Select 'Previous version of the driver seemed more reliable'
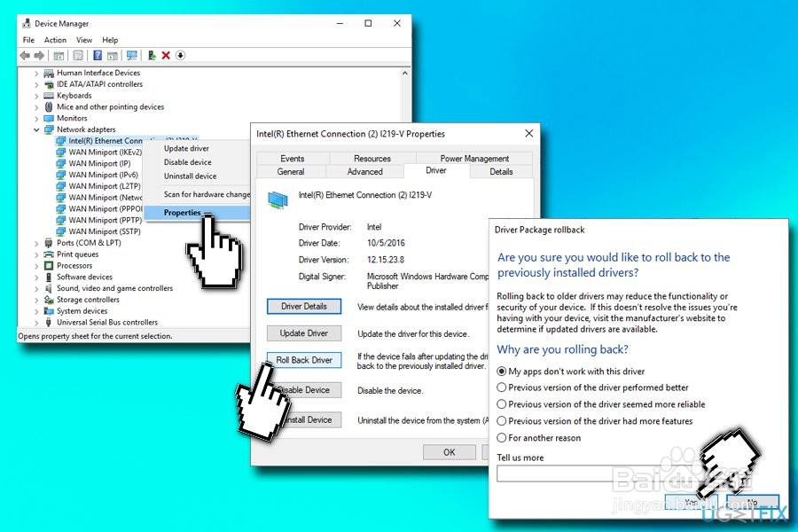798x532 pixels. pos(502,404)
